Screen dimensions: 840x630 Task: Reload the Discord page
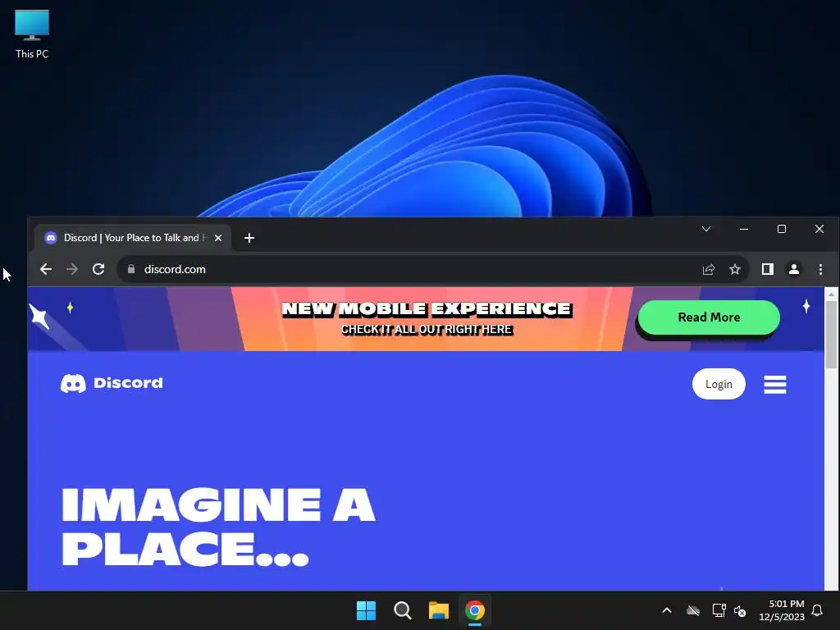tap(98, 269)
